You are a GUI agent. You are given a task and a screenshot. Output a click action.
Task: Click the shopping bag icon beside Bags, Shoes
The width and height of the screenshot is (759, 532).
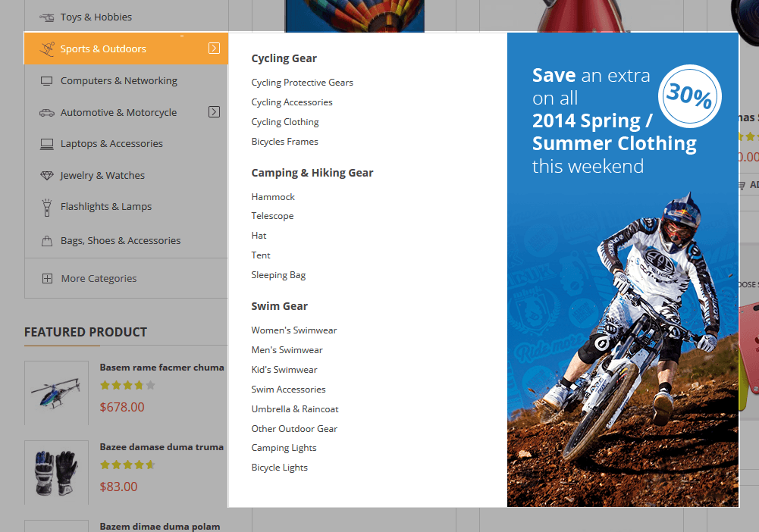(47, 241)
